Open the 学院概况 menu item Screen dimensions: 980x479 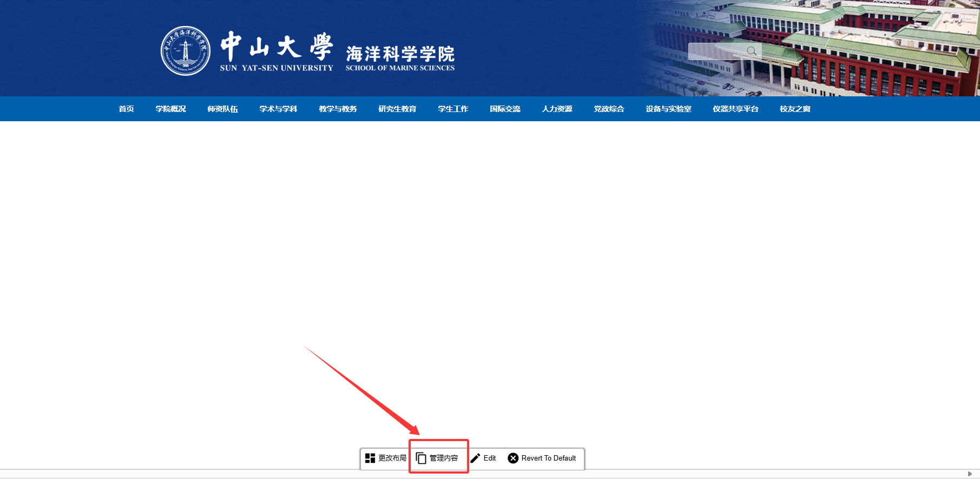point(170,109)
